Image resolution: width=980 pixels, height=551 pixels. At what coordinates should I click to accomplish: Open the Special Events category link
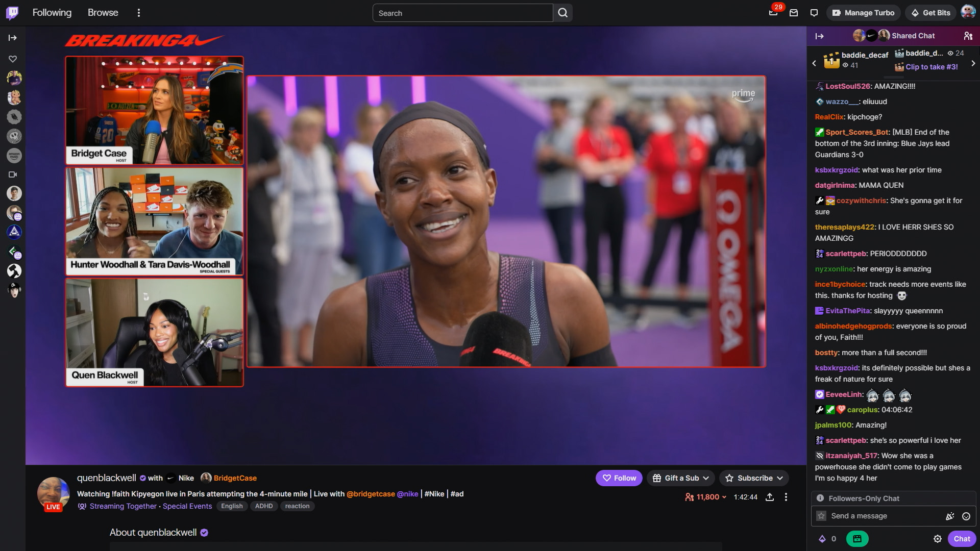click(187, 506)
